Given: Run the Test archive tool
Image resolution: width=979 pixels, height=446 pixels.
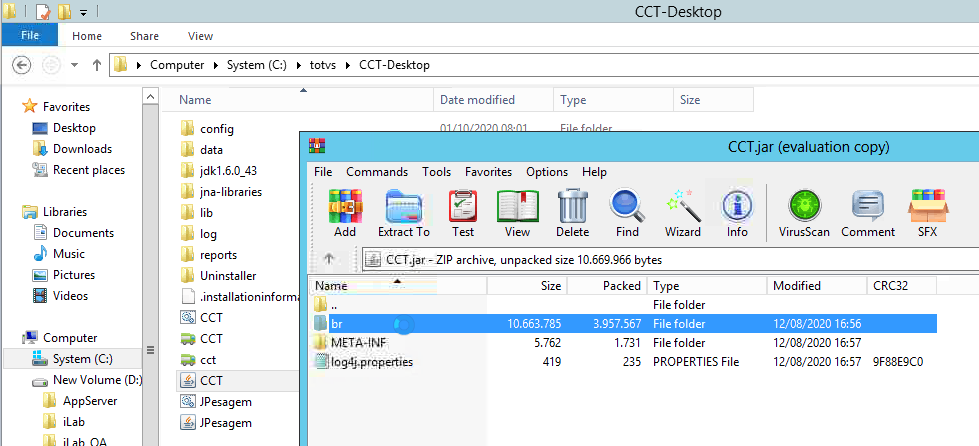Looking at the screenshot, I should tap(463, 214).
